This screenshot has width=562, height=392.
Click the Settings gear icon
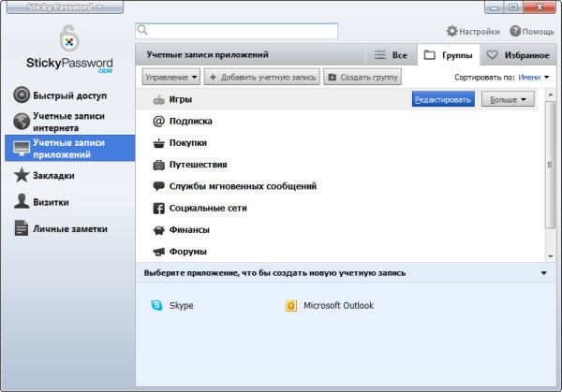coord(452,31)
